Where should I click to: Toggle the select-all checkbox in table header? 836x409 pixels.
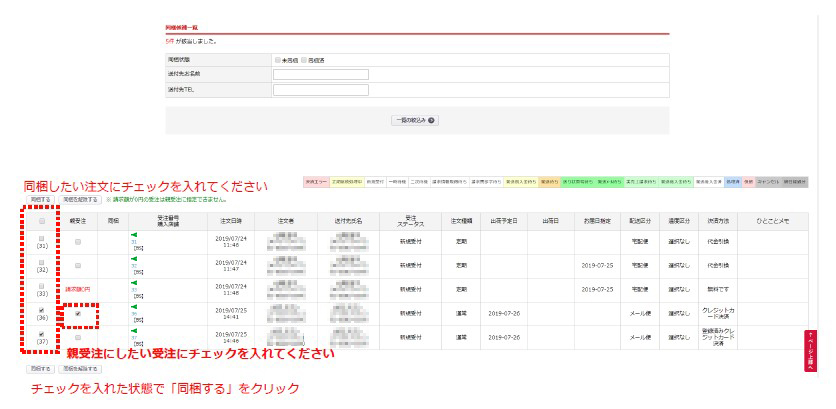[41, 220]
